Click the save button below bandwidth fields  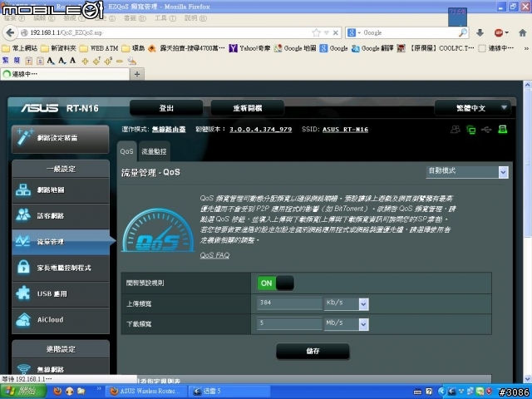click(313, 351)
